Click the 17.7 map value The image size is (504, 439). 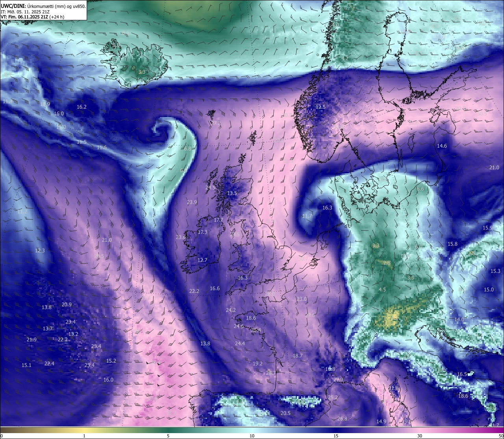pyautogui.click(x=219, y=220)
